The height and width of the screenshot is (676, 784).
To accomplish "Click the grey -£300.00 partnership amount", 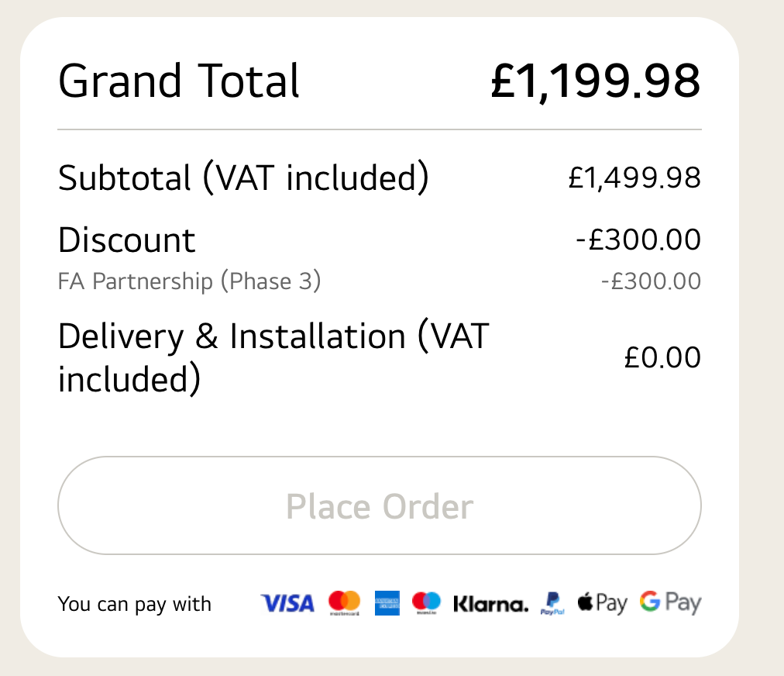I will pos(651,281).
